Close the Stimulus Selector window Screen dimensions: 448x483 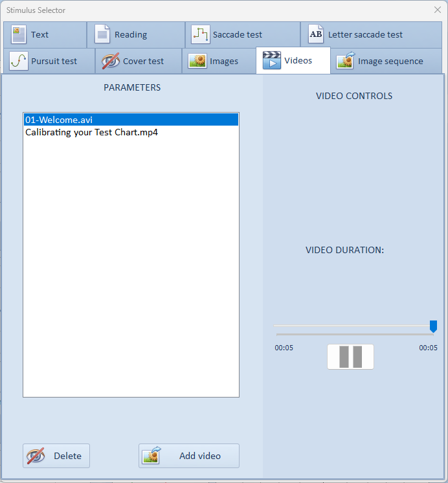pos(436,10)
